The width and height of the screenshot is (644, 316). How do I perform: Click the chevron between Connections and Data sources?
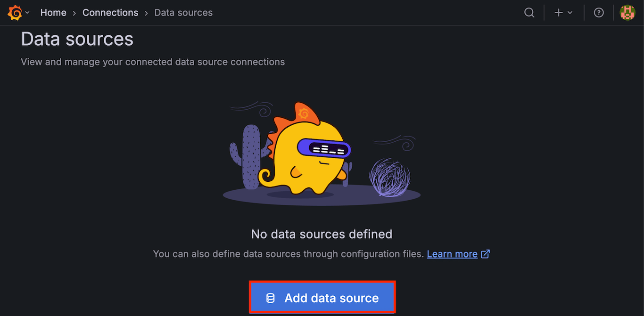click(147, 13)
